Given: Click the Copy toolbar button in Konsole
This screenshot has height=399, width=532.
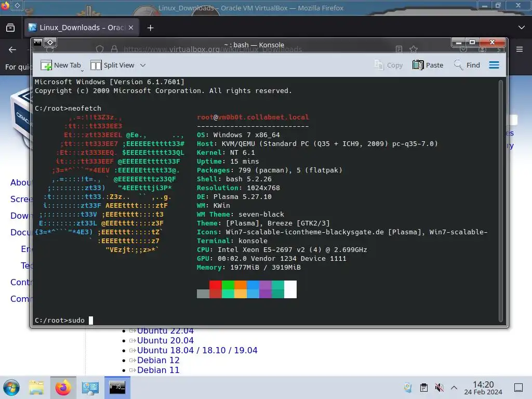Looking at the screenshot, I should (389, 65).
